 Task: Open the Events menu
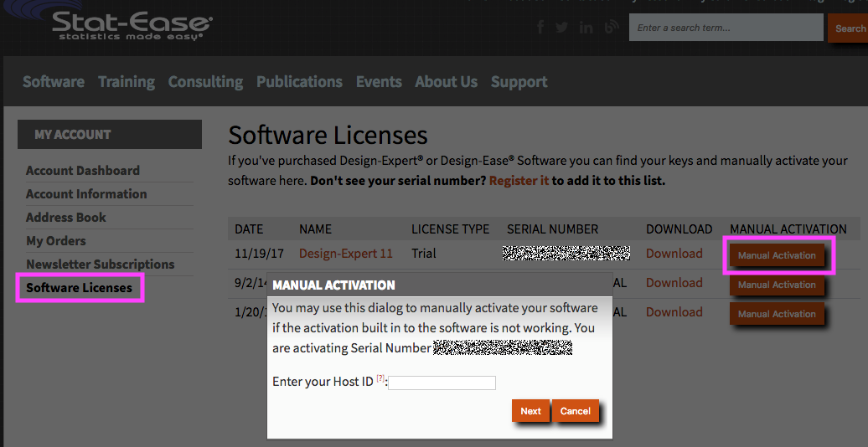(x=379, y=82)
